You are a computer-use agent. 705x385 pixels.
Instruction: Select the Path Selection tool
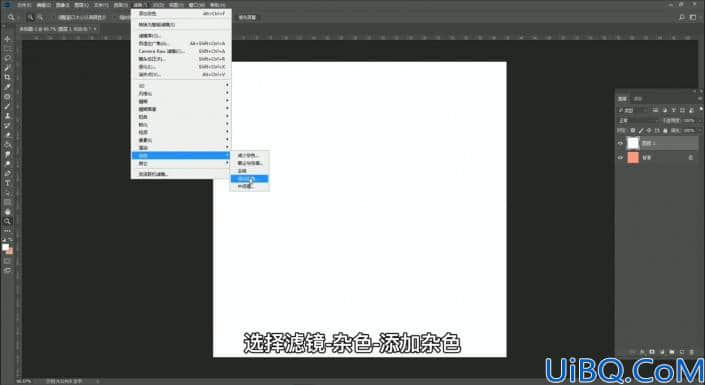pos(7,192)
